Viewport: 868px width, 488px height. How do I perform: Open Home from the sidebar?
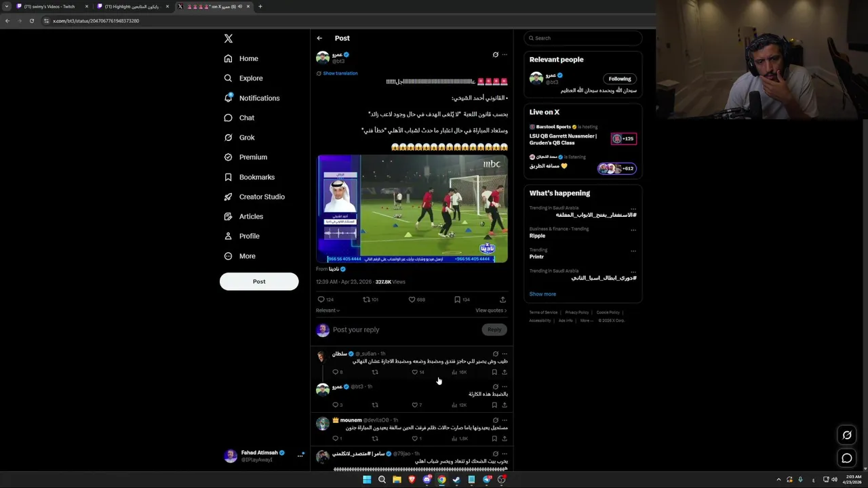coord(241,58)
